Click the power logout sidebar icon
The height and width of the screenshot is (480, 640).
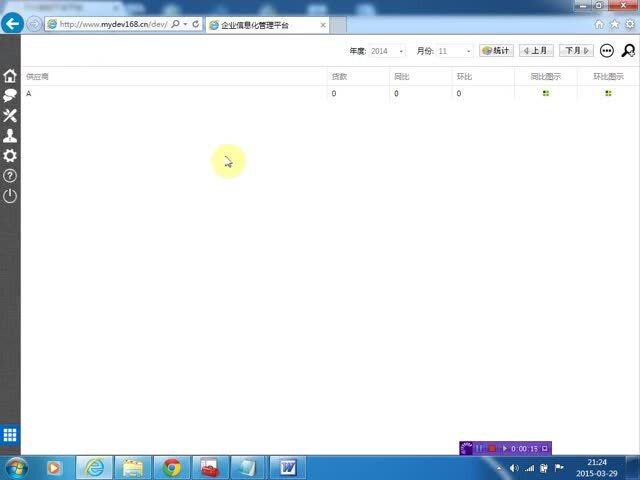[10, 196]
